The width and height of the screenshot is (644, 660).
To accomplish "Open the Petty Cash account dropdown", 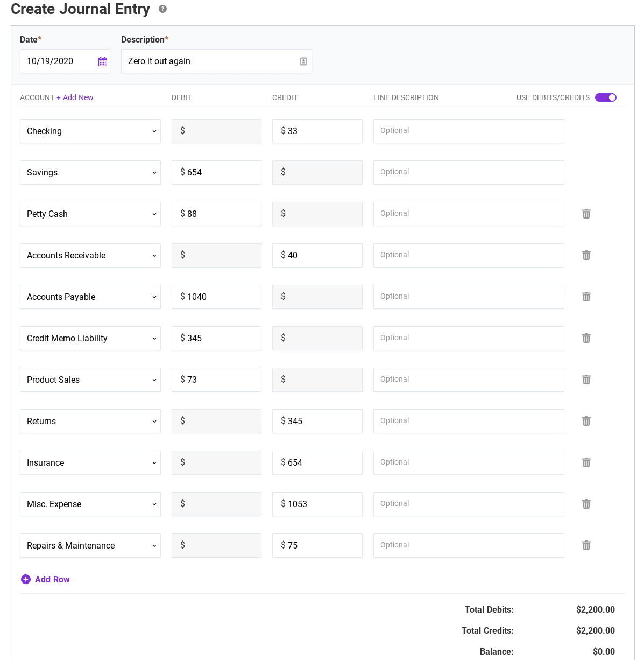I will pos(90,214).
